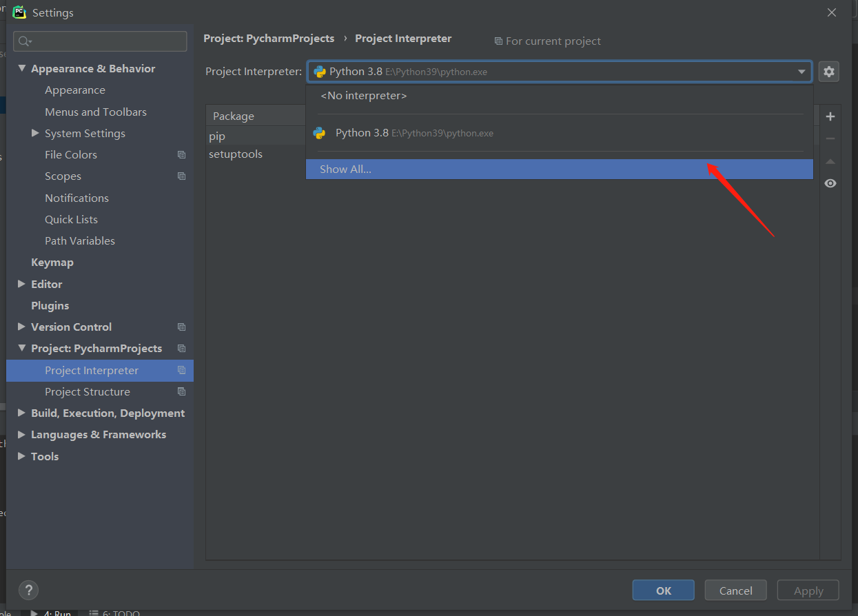Click the Cancel button
The height and width of the screenshot is (616, 858).
pyautogui.click(x=735, y=591)
